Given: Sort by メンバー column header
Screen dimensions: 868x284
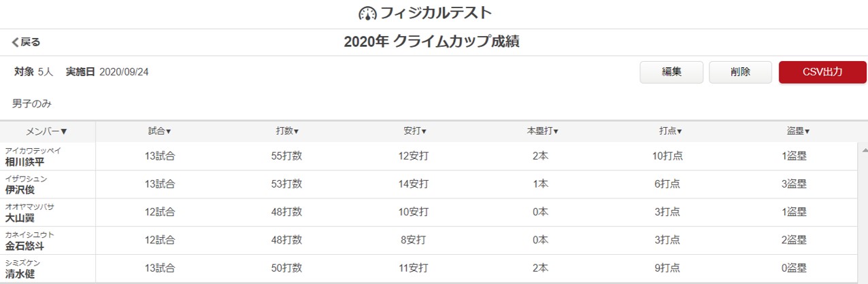Looking at the screenshot, I should [47, 131].
